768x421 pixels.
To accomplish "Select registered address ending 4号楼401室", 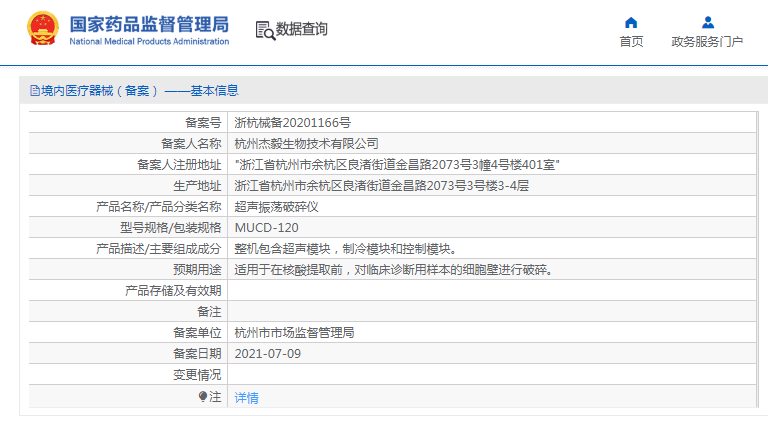I will point(397,164).
